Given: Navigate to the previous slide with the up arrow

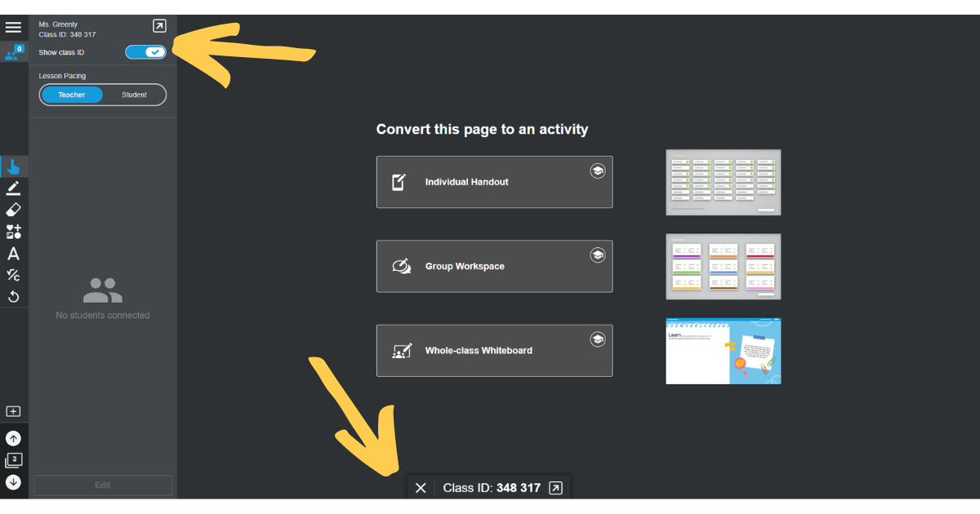Looking at the screenshot, I should pyautogui.click(x=13, y=438).
